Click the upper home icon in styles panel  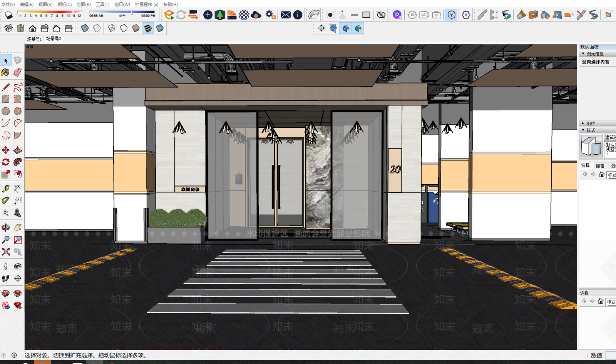[x=602, y=175]
